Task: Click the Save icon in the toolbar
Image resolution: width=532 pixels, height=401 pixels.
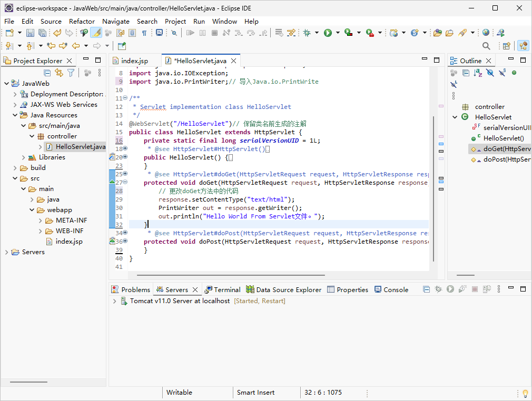Action: point(30,33)
